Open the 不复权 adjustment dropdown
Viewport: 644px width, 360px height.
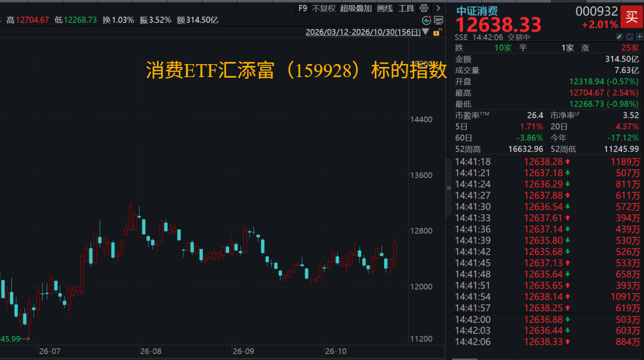(x=324, y=8)
